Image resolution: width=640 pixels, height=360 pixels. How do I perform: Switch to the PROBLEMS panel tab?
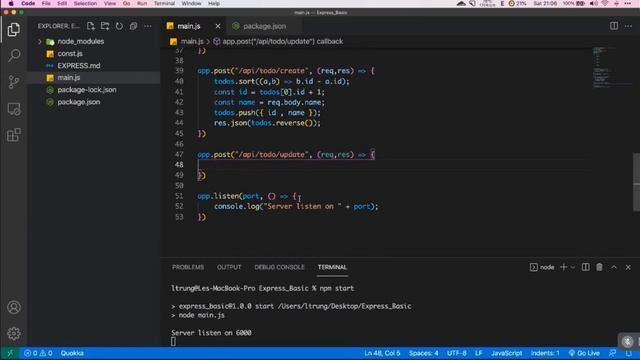(188, 267)
